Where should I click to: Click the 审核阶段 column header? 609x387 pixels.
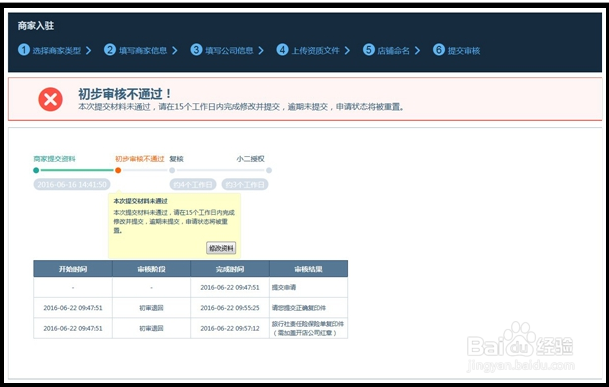[151, 269]
